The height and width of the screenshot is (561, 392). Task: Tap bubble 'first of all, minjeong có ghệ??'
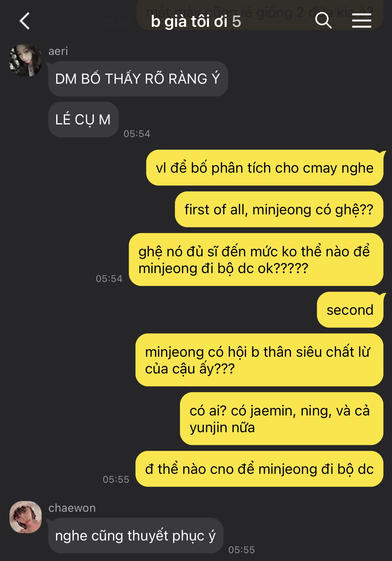point(279,209)
